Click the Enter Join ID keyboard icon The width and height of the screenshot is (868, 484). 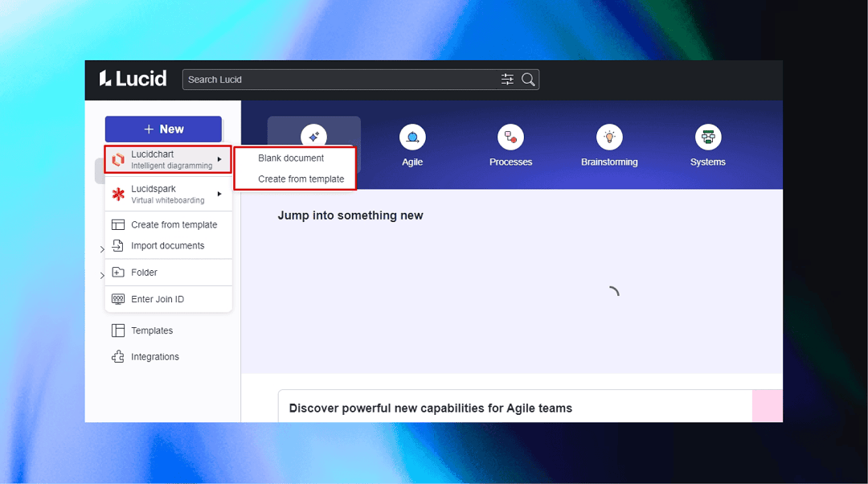click(118, 299)
